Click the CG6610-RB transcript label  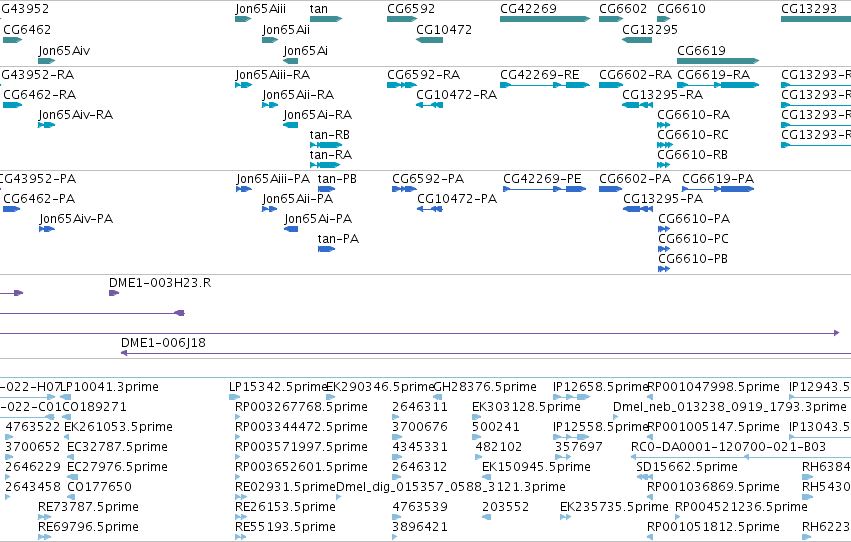click(x=692, y=155)
